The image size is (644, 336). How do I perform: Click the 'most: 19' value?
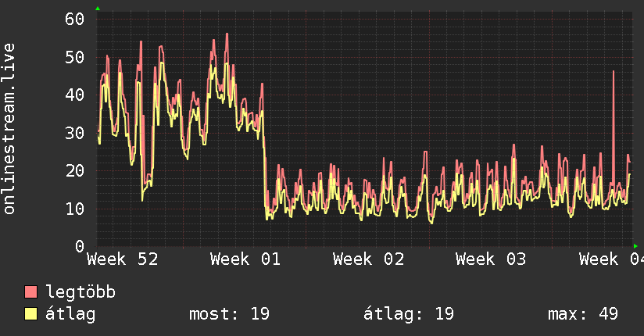(229, 314)
